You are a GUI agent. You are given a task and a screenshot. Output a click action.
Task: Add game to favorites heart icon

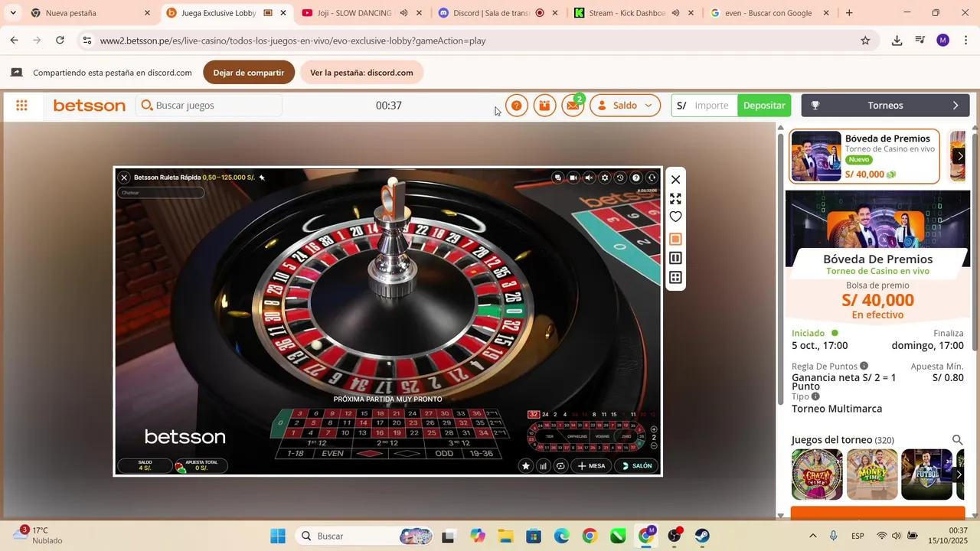click(675, 217)
